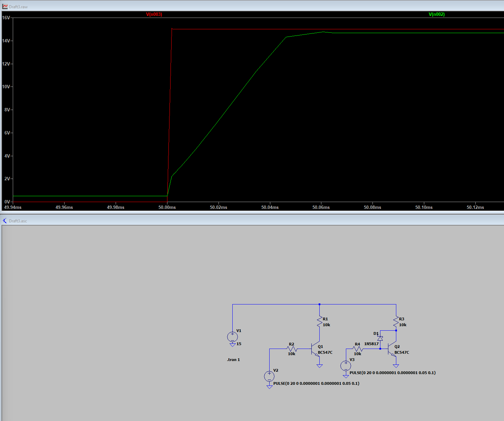Click the .tran 1 simulation directive
This screenshot has height=421, width=504.
pos(233,360)
